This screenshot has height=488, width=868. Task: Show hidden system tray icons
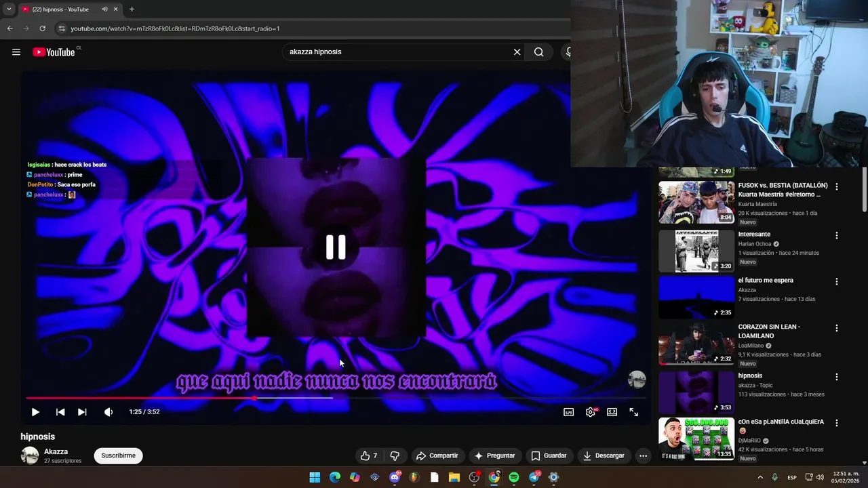760,477
